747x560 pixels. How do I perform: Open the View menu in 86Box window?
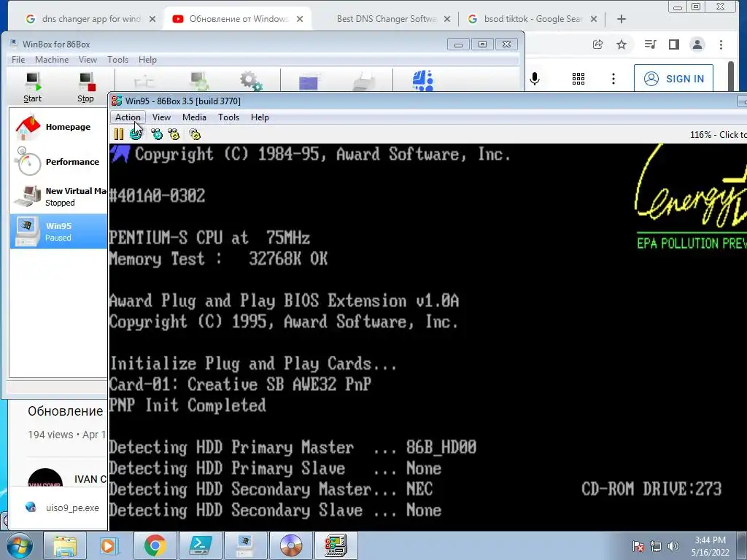[161, 117]
